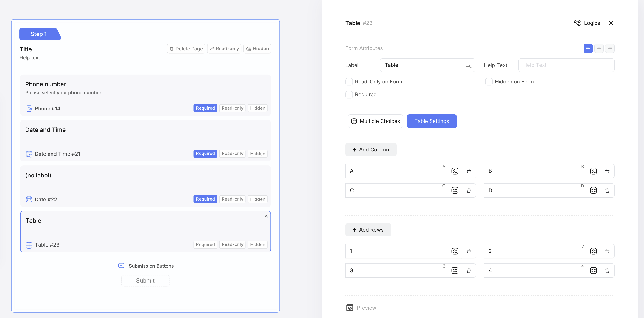644x318 pixels.
Task: Toggle Required off for Phone #14
Action: click(205, 108)
